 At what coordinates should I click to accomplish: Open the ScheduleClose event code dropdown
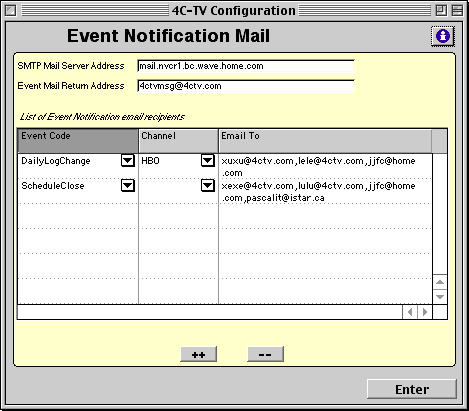click(128, 186)
